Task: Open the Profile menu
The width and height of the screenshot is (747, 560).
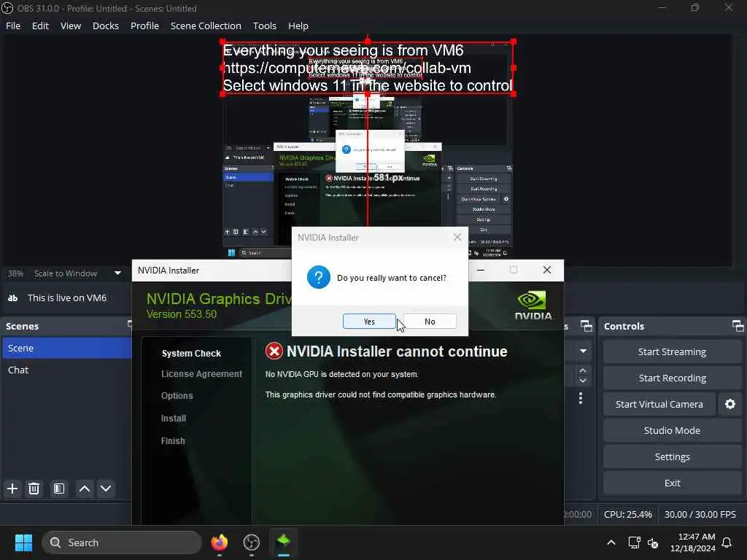Action: coord(144,26)
